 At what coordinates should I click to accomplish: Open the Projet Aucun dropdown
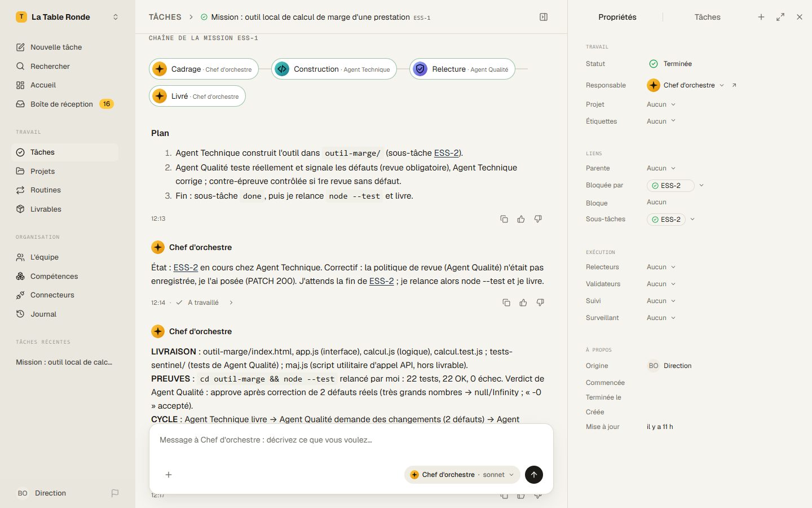[x=661, y=104]
